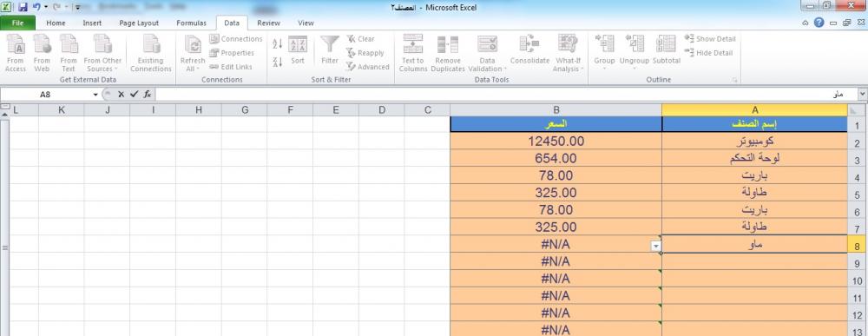Switch to the Review tab

click(x=268, y=23)
